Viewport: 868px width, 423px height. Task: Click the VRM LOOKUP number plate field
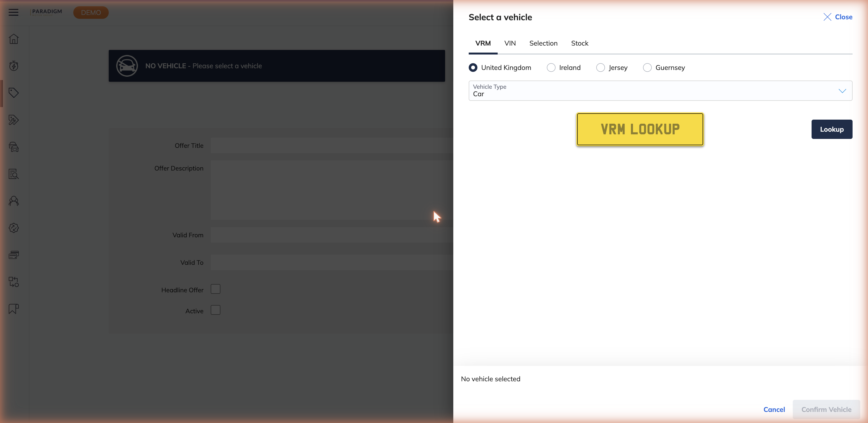(x=640, y=129)
